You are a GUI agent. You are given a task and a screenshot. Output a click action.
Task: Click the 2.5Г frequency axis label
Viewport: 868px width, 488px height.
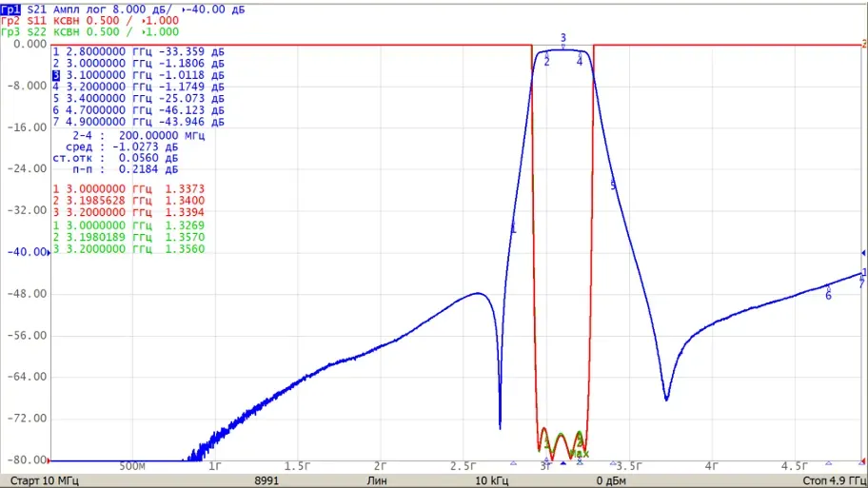click(x=463, y=466)
